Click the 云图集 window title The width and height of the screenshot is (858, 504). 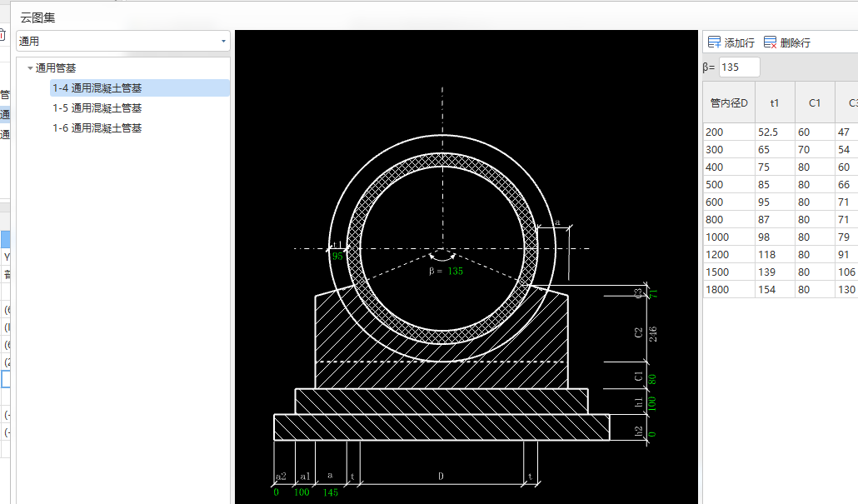point(37,17)
